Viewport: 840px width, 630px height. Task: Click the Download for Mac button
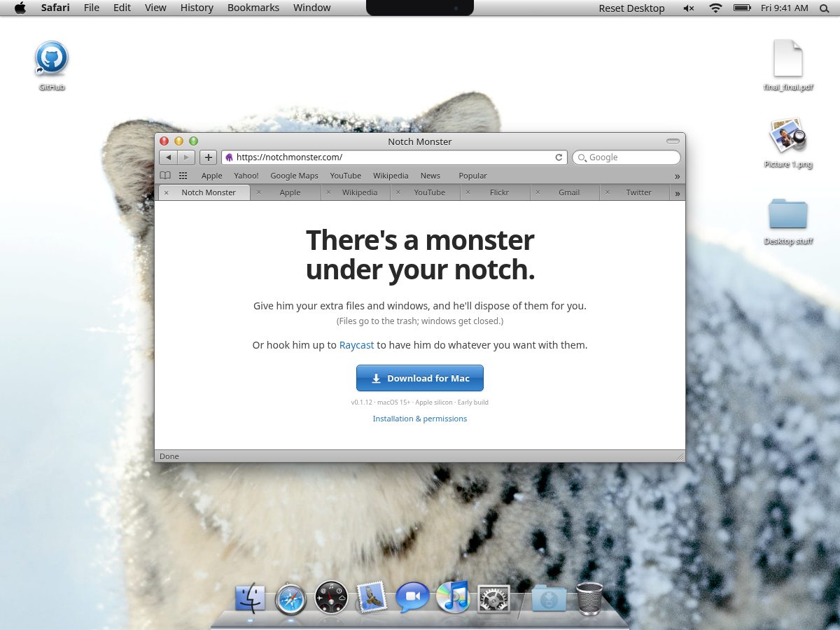click(x=420, y=378)
